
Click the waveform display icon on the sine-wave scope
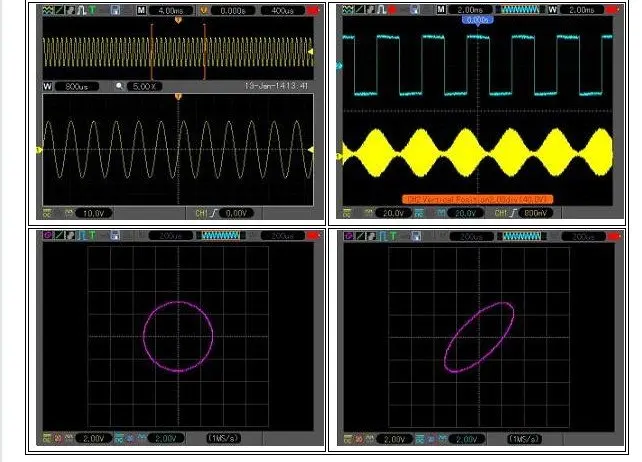coord(48,10)
